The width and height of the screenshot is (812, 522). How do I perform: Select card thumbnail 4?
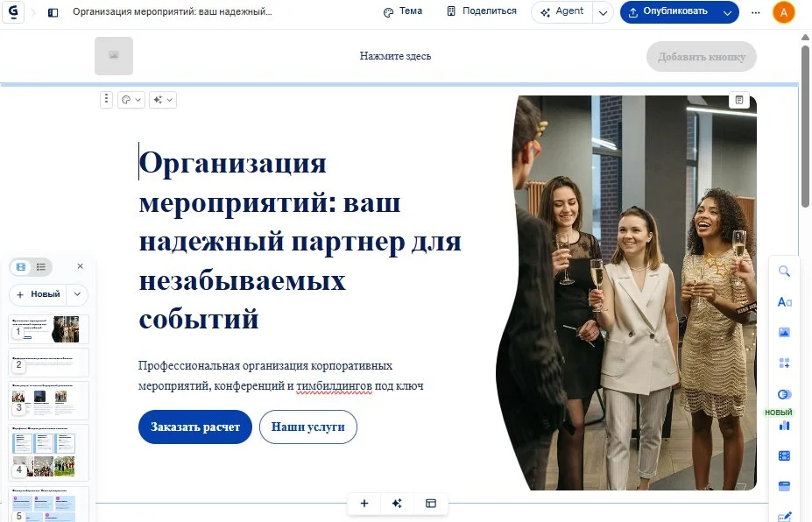(48, 453)
